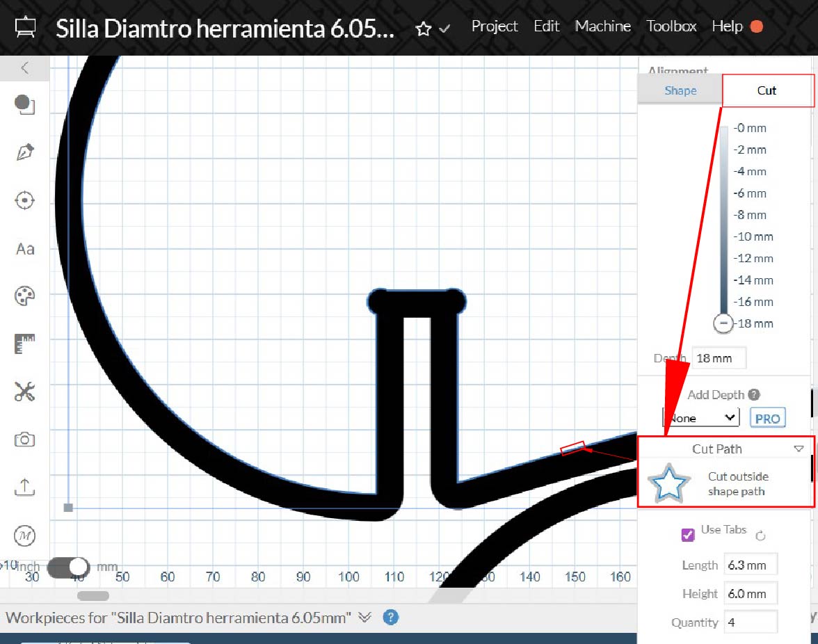Select the shapes tool icon
The width and height of the screenshot is (818, 644).
pos(24,104)
